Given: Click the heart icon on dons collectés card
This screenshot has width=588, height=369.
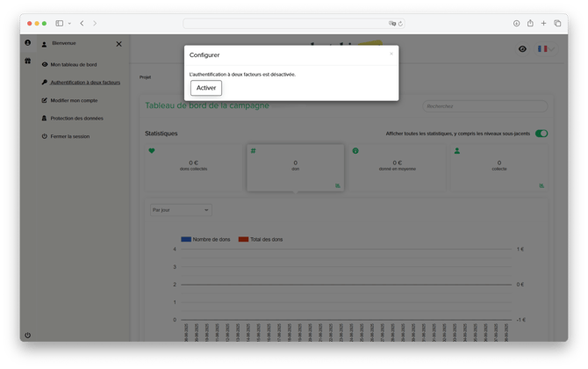Looking at the screenshot, I should click(152, 150).
